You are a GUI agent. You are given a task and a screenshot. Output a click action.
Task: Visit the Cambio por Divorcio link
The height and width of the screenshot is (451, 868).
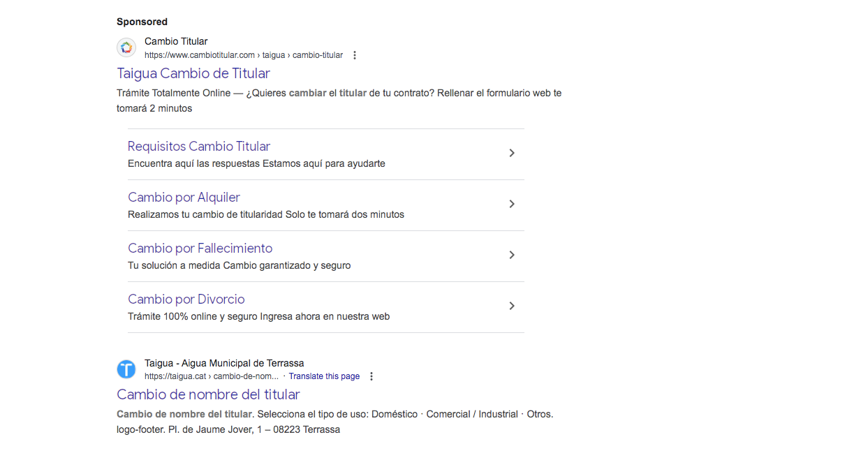pyautogui.click(x=186, y=300)
